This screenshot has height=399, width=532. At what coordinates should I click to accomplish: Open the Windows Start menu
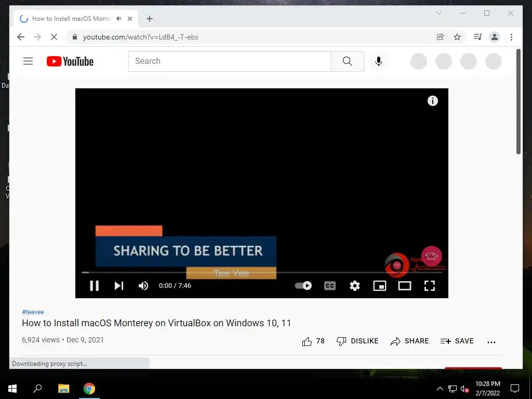click(x=12, y=389)
